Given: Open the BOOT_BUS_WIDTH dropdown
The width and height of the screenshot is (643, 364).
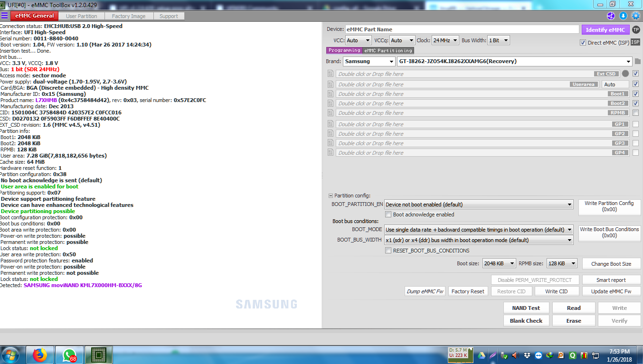Looking at the screenshot, I should coord(479,240).
